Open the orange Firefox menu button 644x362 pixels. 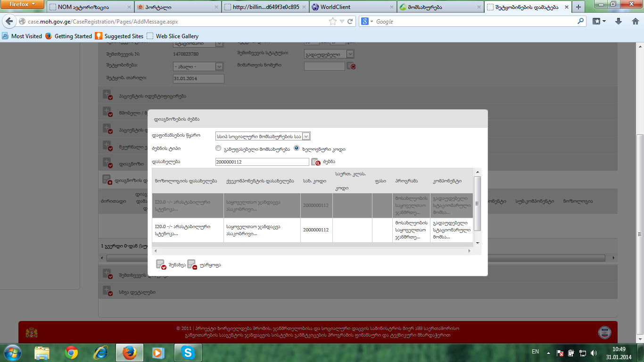(x=22, y=4)
